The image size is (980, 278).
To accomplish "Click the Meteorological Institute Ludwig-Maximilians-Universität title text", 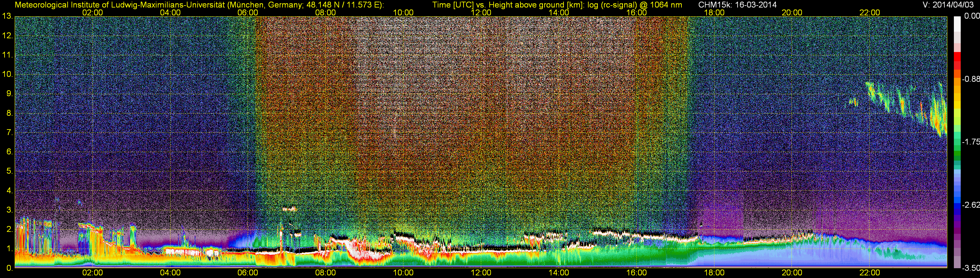I will [x=199, y=5].
